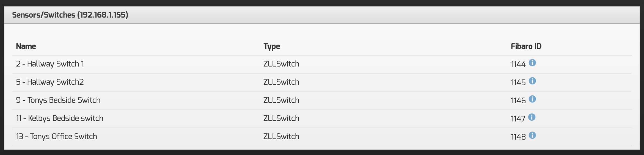Click info icon beside Fibaro ID 1144
Viewport: 644px width, 155px height.
(532, 63)
